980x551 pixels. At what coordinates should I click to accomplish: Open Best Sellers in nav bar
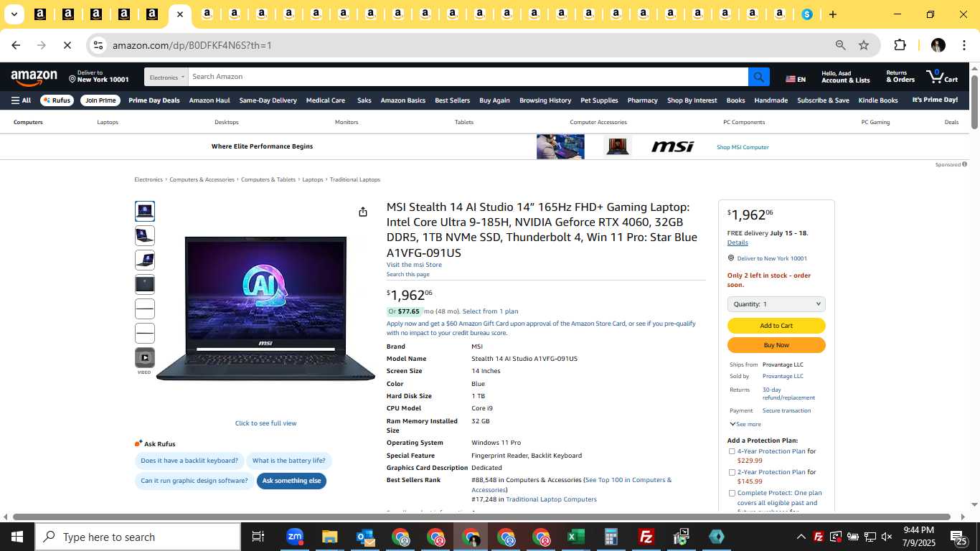click(452, 100)
